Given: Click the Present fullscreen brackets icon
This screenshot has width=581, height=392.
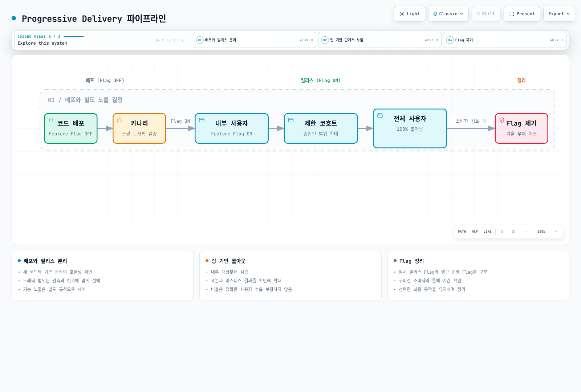Looking at the screenshot, I should coord(512,14).
